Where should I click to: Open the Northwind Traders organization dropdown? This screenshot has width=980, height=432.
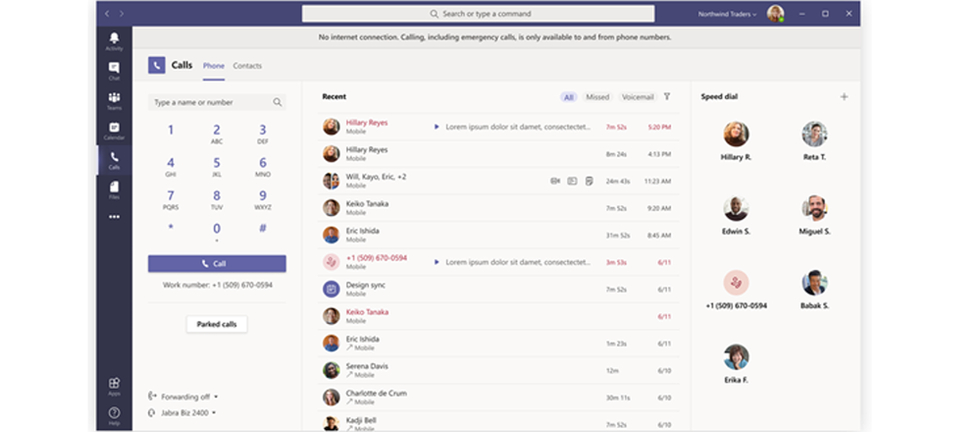pos(728,14)
